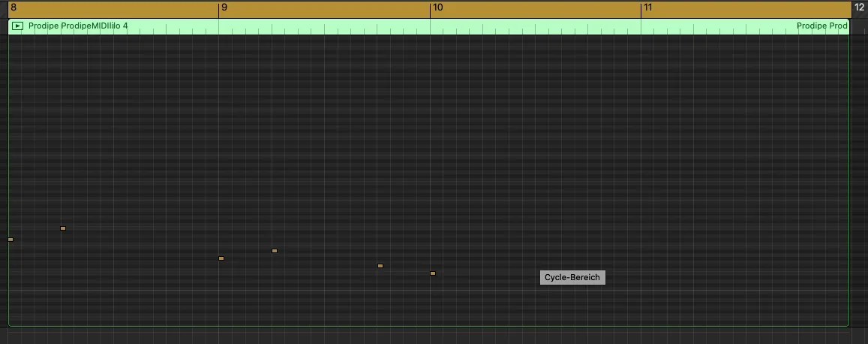Click the region play icon beside Prodipe name
Image resolution: width=868 pixels, height=344 pixels.
tap(18, 26)
